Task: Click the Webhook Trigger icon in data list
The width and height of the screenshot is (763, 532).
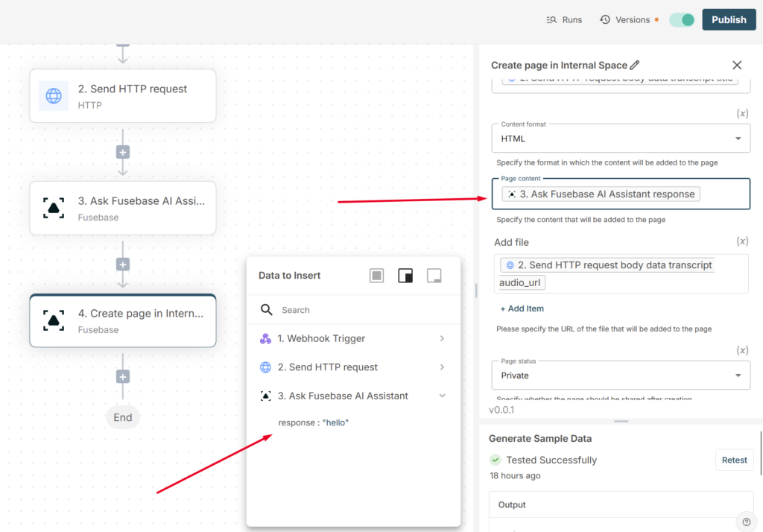Action: [265, 338]
